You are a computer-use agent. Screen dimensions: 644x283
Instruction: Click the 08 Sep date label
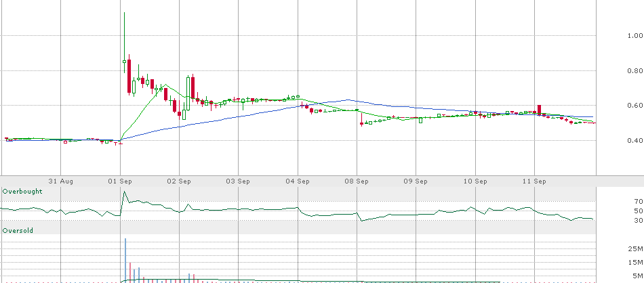(357, 181)
